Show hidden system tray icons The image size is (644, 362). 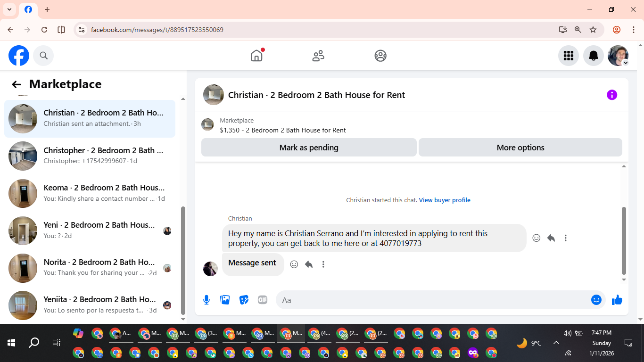556,343
